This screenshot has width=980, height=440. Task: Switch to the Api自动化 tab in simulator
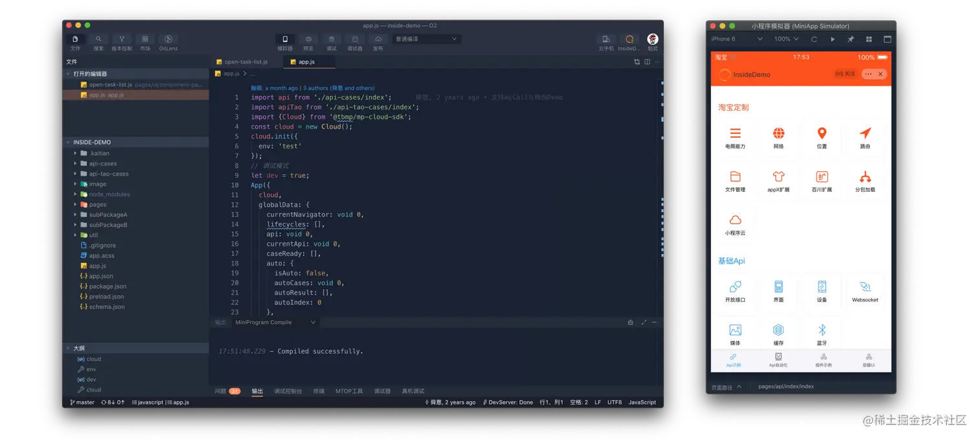778,360
